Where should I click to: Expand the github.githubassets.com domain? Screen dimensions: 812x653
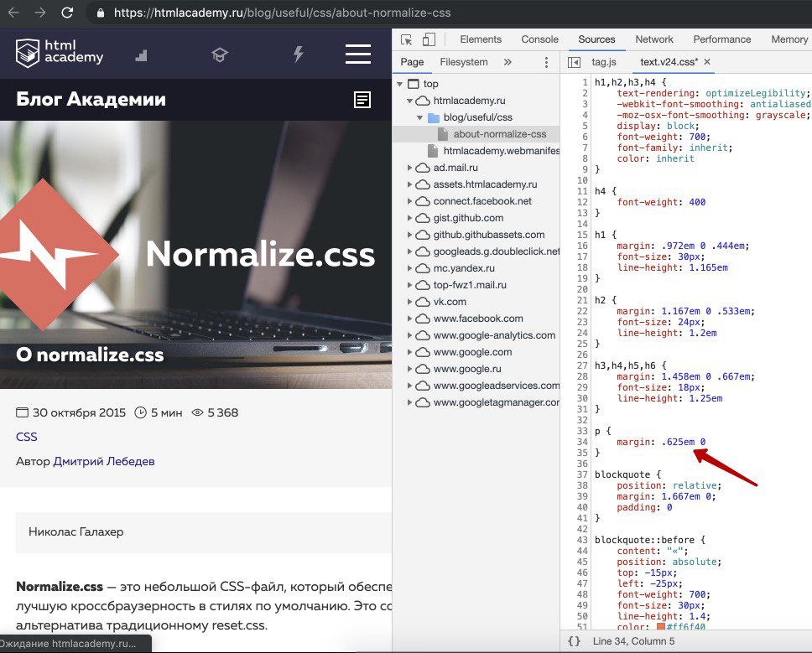tap(409, 235)
